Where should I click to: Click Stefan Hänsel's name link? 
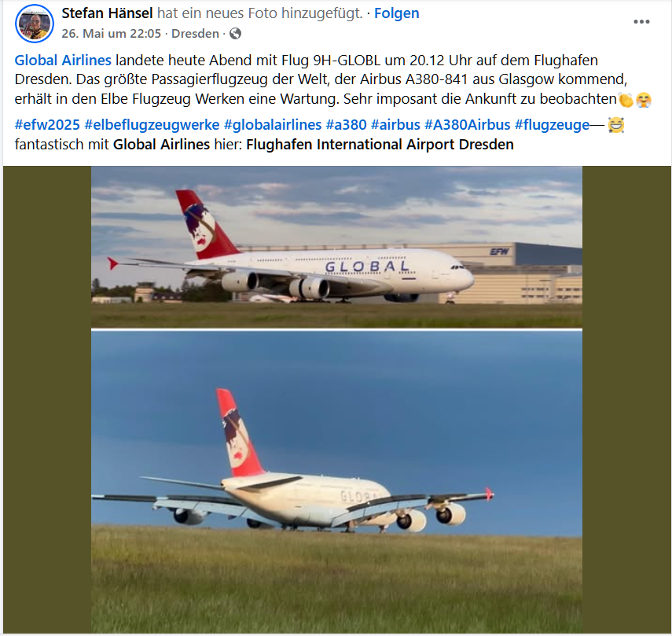coord(107,13)
